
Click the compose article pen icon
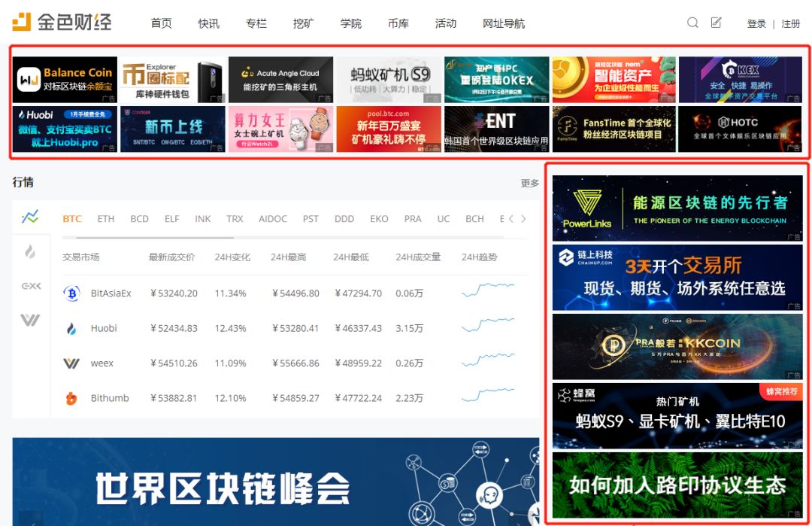click(715, 23)
